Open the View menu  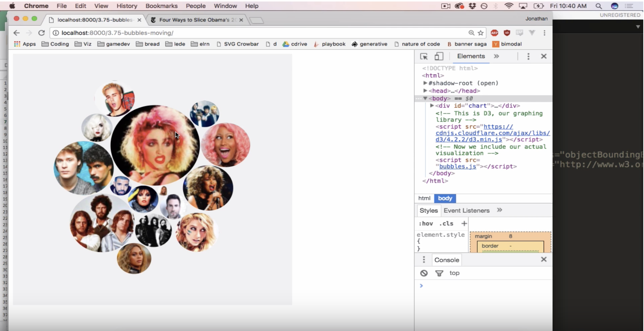click(101, 6)
